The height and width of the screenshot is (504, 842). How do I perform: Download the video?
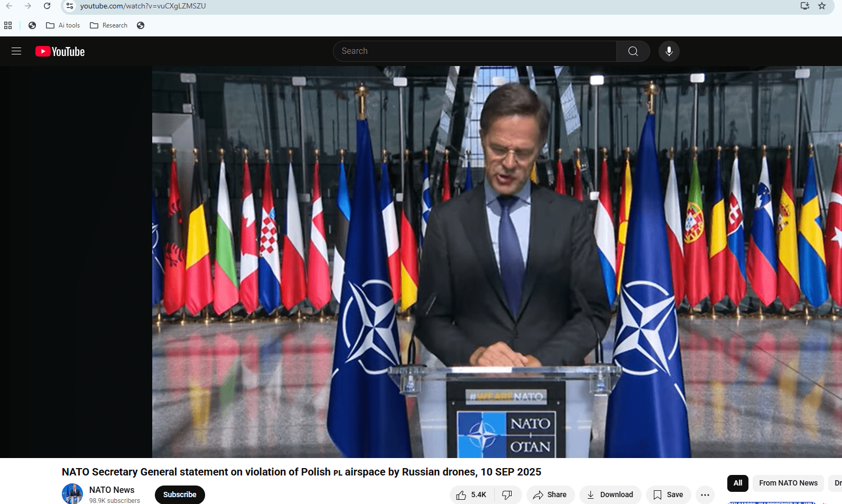tap(610, 494)
